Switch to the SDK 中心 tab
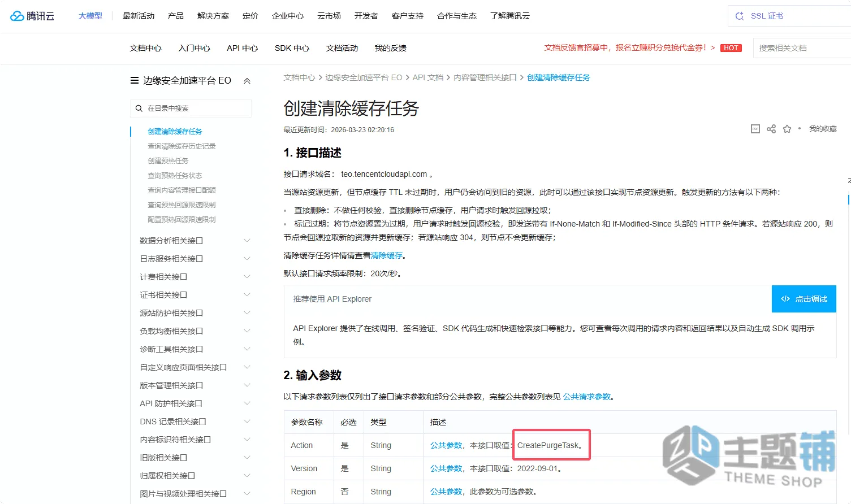851x504 pixels. (292, 48)
